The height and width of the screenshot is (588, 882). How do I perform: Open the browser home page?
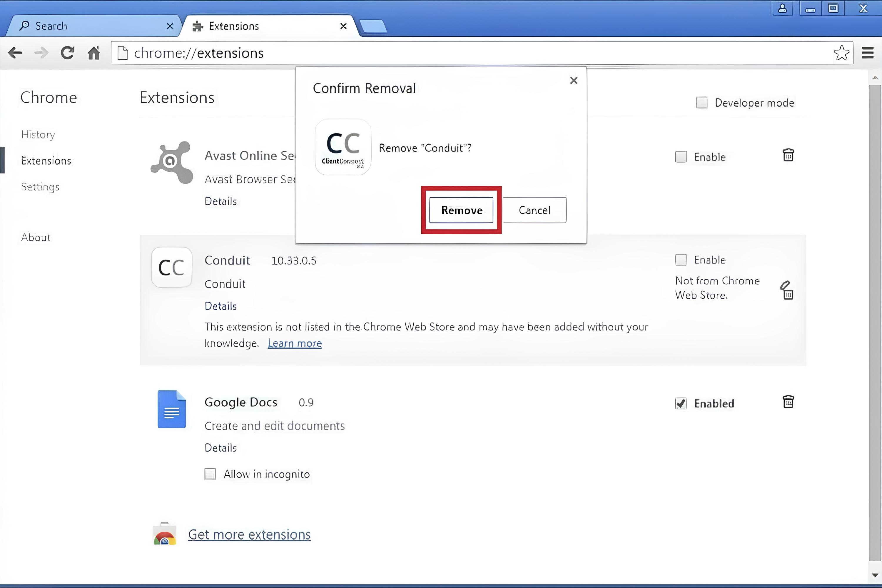point(94,53)
